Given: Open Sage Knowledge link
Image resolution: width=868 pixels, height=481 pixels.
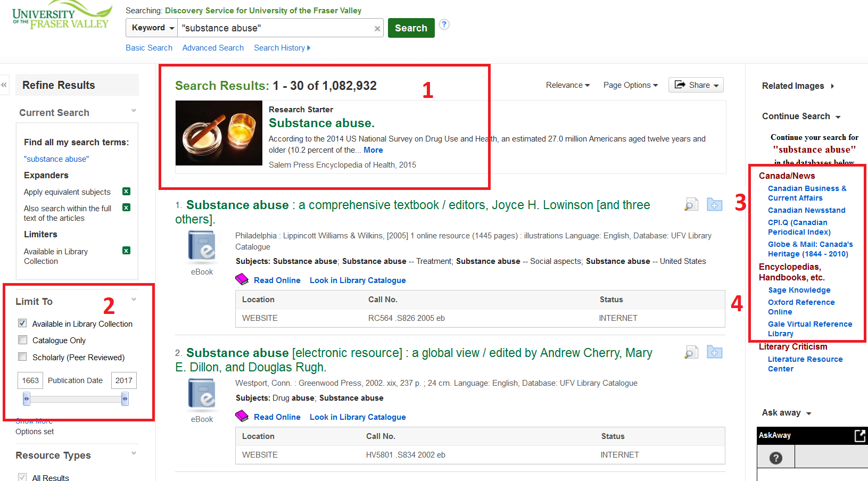Looking at the screenshot, I should (799, 290).
